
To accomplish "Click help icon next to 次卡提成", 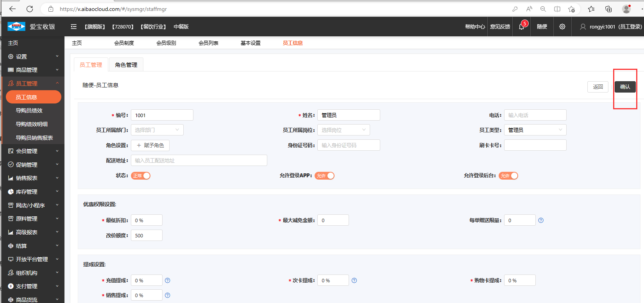I will (354, 280).
